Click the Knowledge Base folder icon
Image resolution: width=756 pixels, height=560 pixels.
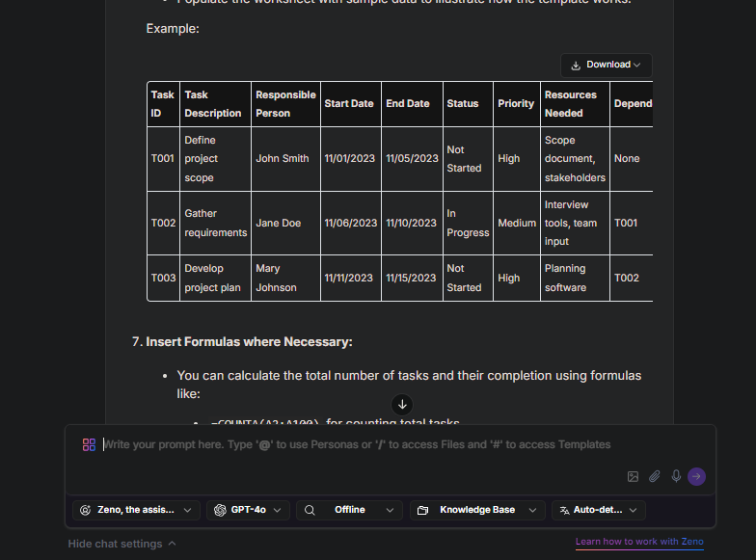tap(422, 510)
